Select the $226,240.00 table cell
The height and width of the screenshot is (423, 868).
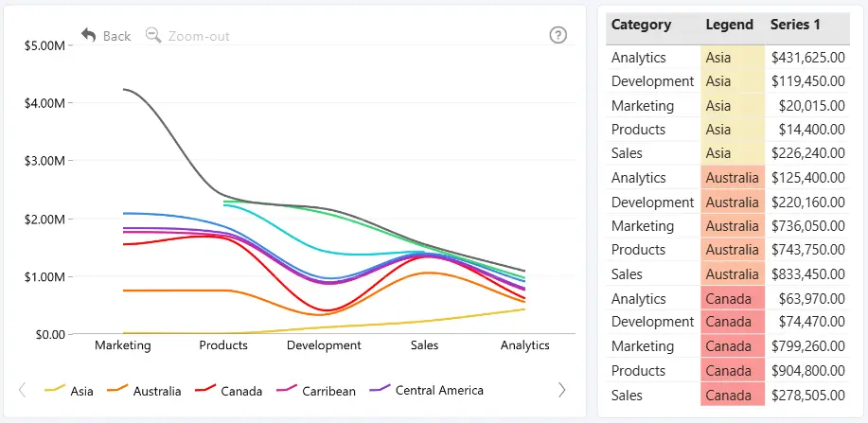tap(808, 153)
